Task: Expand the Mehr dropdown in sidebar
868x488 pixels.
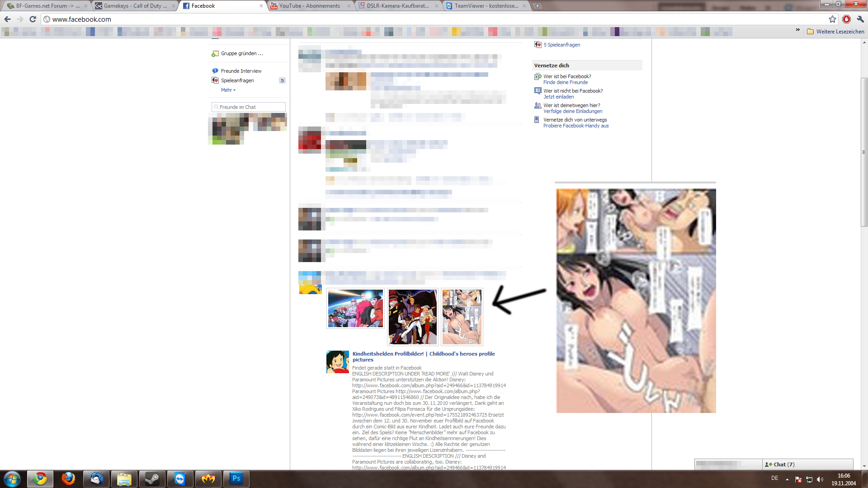Action: pos(228,90)
